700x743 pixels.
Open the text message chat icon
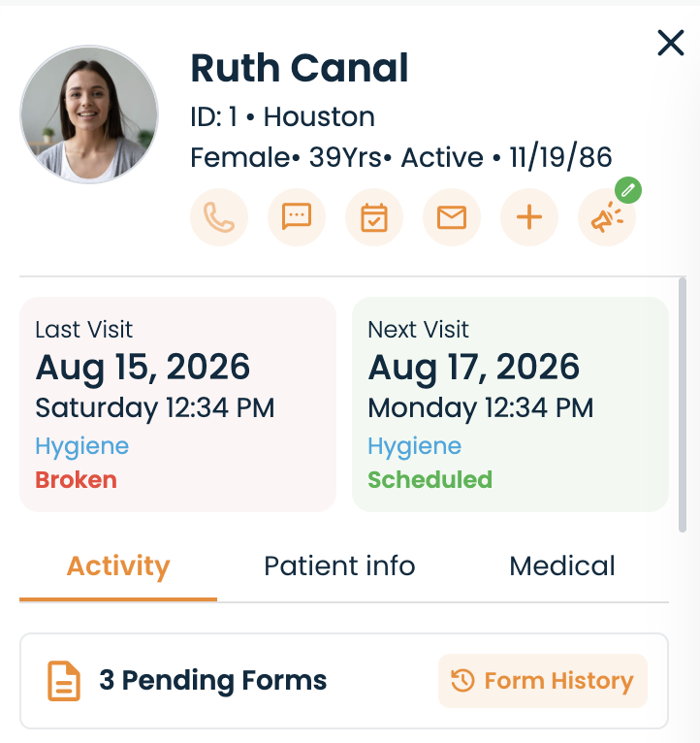[x=297, y=217]
